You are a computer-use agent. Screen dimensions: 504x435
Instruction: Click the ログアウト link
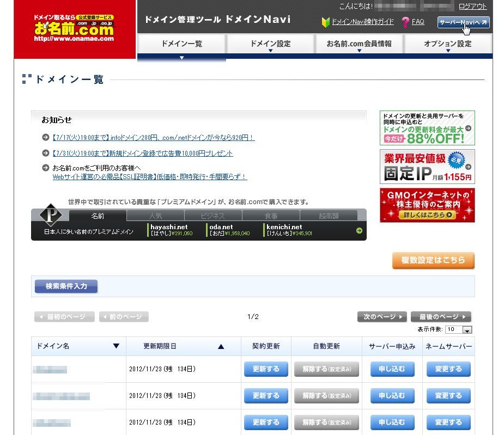(x=472, y=7)
